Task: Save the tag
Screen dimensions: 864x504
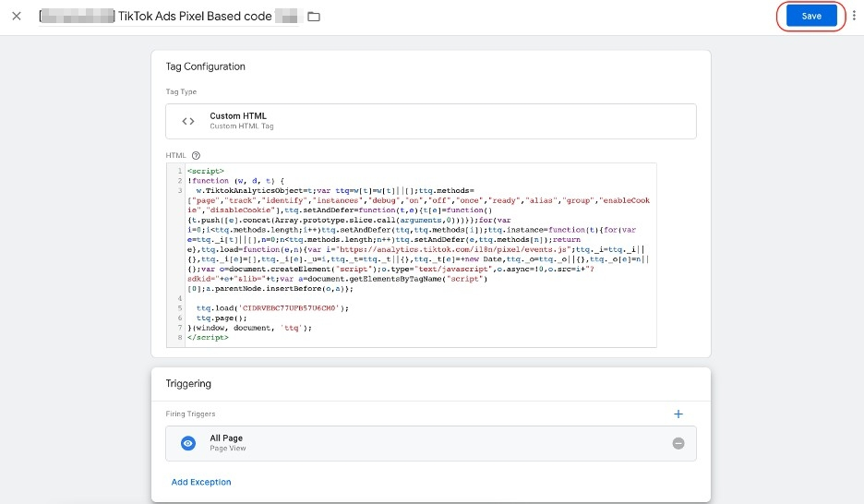Action: click(811, 16)
